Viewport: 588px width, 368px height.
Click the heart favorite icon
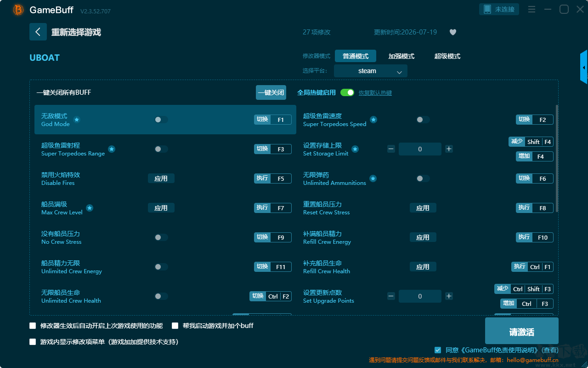452,32
